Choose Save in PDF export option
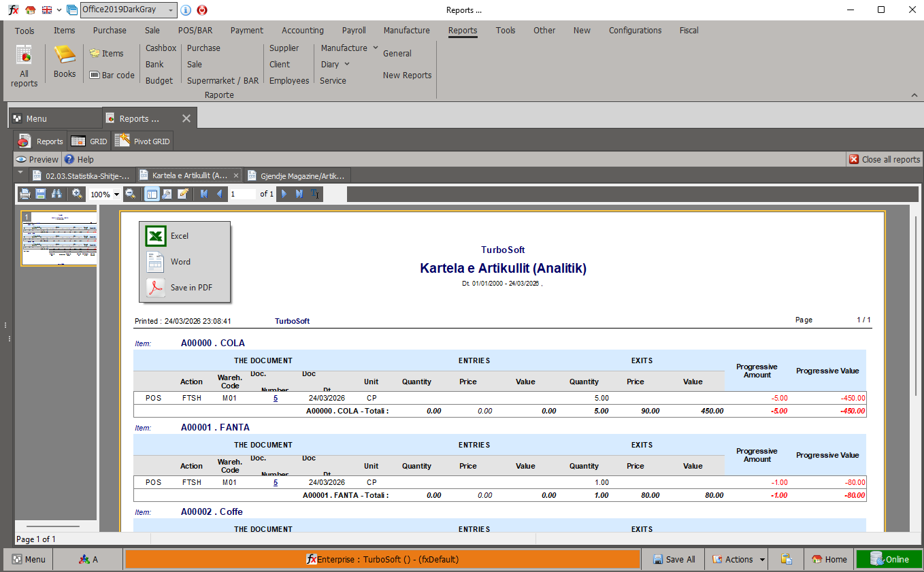The width and height of the screenshot is (924, 572). coord(191,288)
